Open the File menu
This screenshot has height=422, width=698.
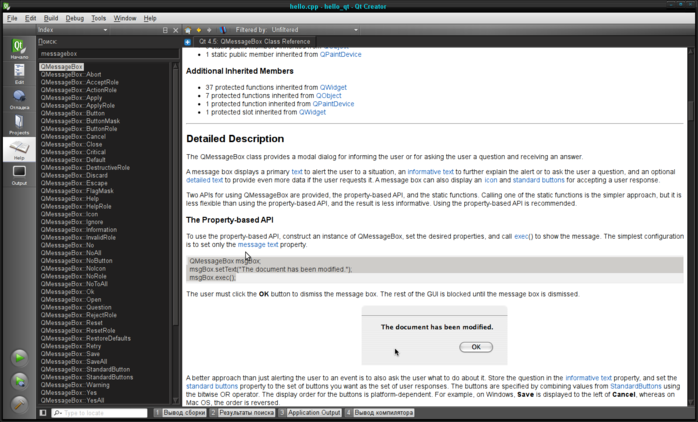point(12,18)
